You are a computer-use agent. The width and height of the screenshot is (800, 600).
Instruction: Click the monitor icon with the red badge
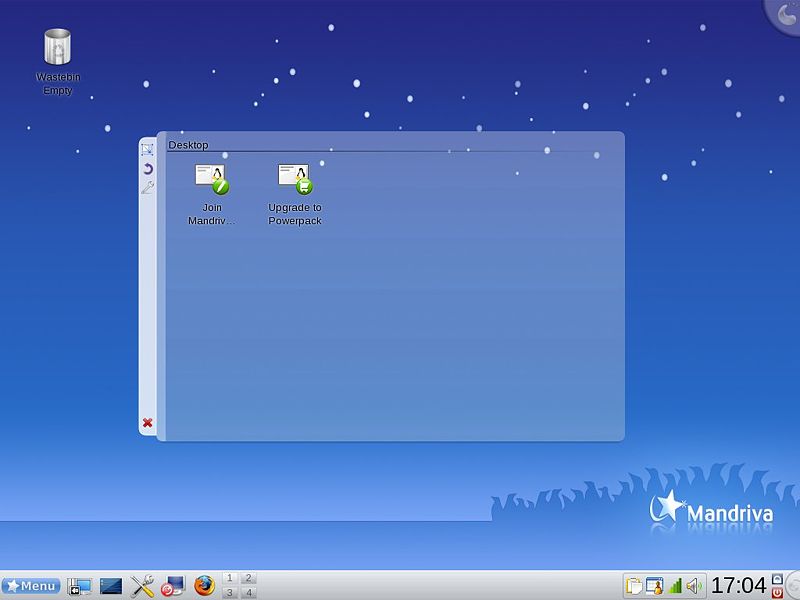[x=173, y=586]
